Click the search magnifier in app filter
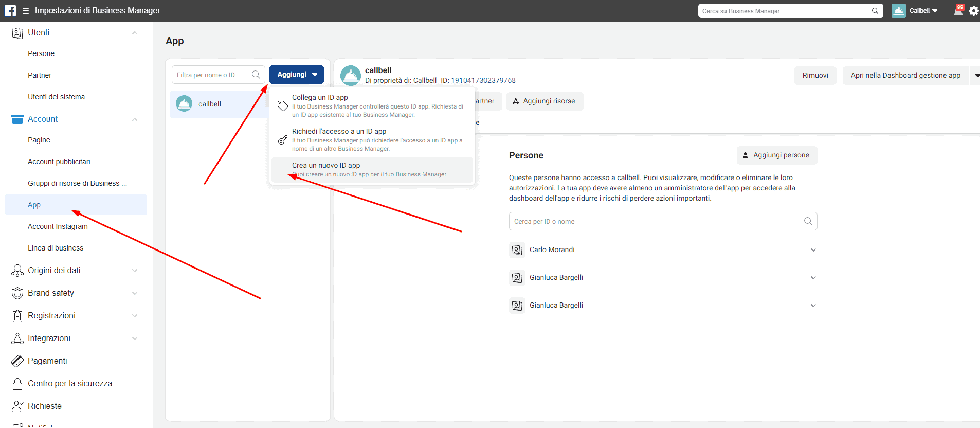 coord(256,75)
